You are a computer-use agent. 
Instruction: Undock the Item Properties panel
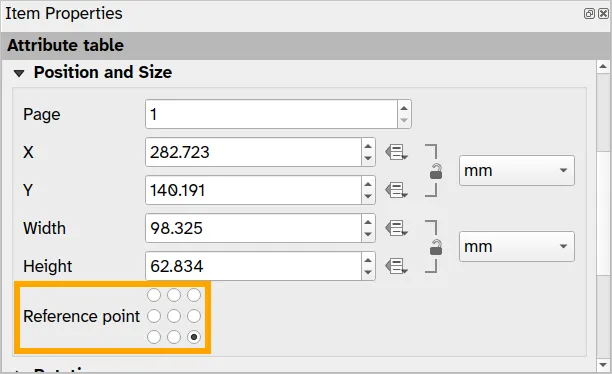pyautogui.click(x=589, y=14)
